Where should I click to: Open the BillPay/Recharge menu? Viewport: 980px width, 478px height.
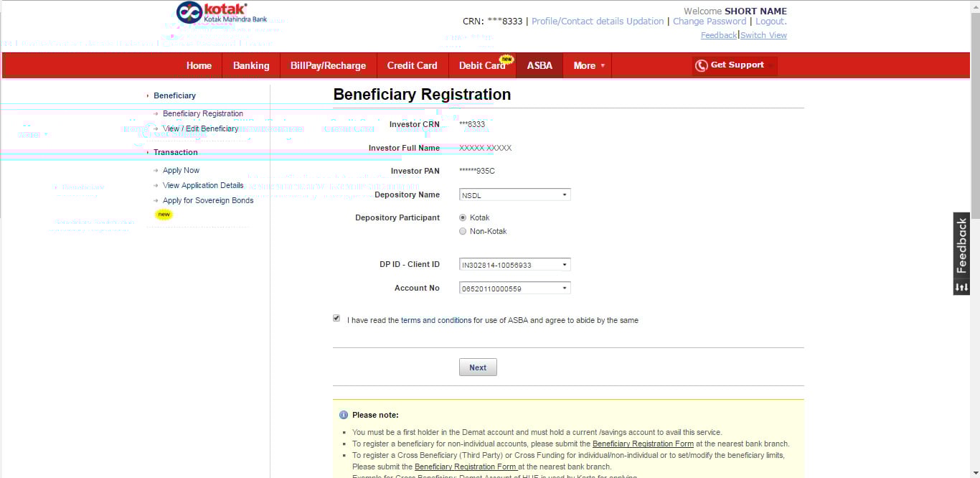tap(328, 65)
